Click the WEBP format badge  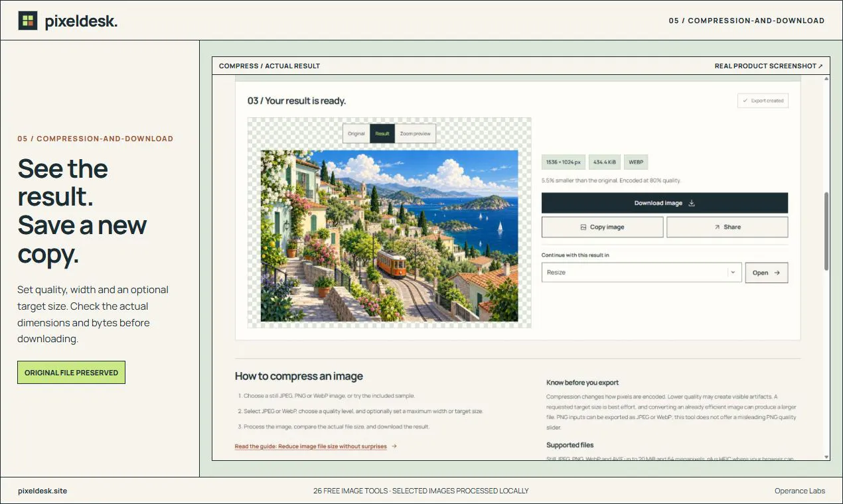[x=635, y=162]
